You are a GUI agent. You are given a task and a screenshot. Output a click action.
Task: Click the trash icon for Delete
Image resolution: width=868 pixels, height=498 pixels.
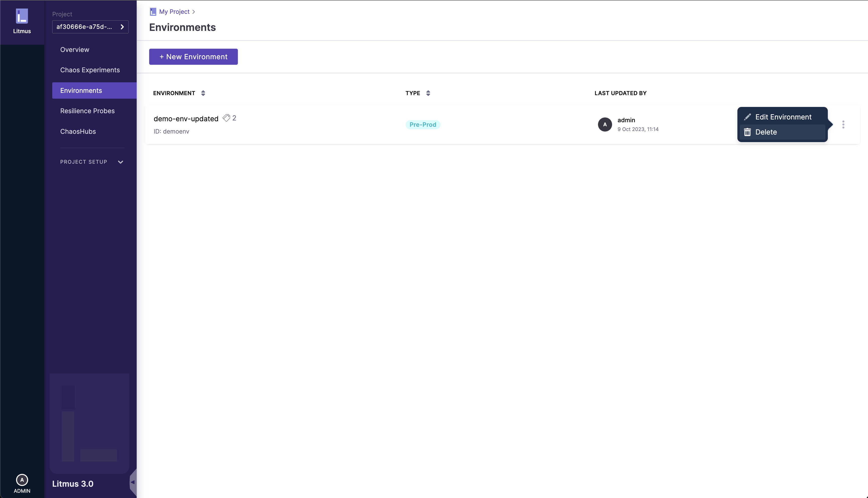pos(747,132)
